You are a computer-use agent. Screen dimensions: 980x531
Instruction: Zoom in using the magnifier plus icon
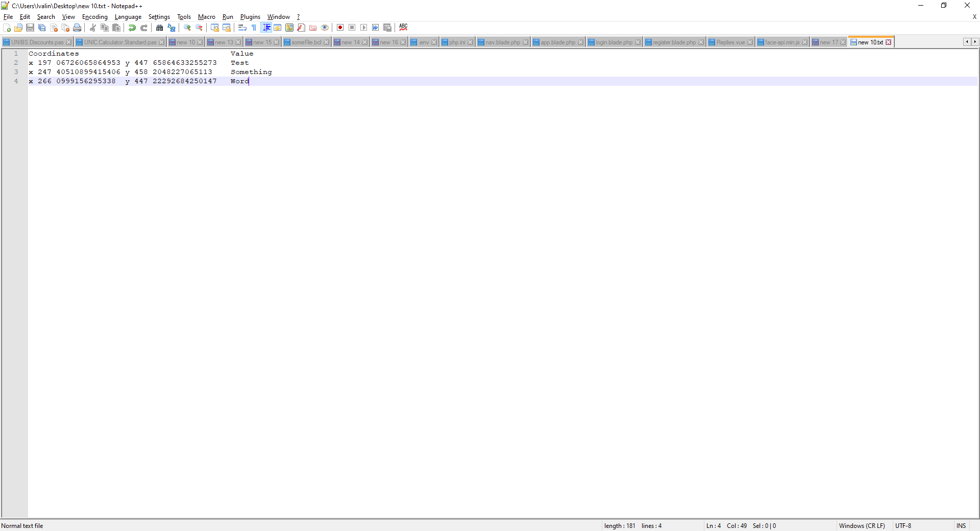(187, 28)
